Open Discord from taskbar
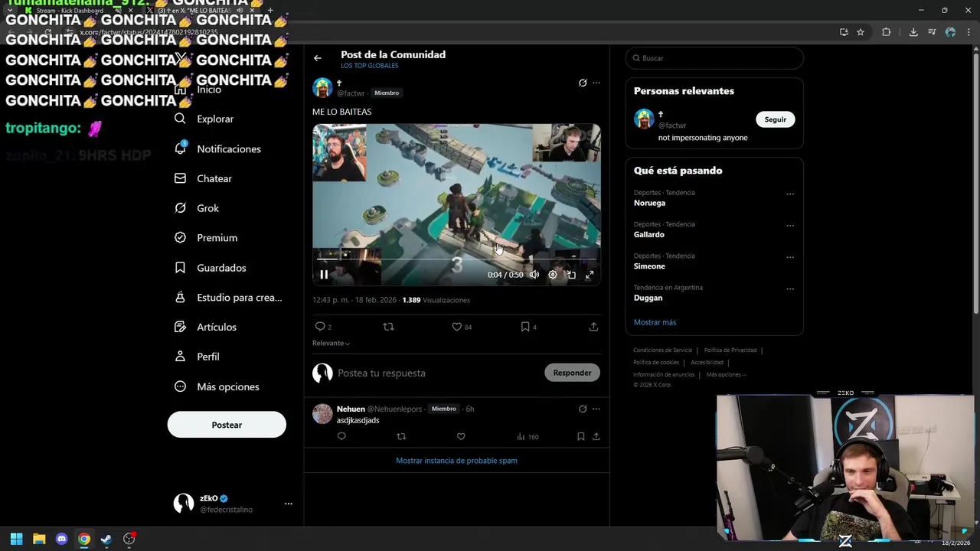The image size is (980, 551). pos(62,539)
